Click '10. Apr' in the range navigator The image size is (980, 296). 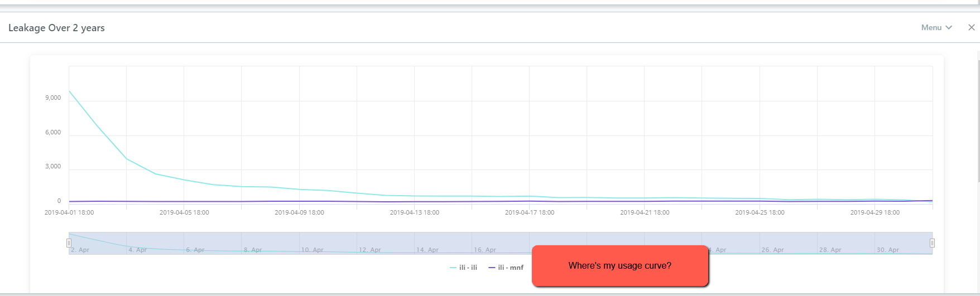tap(312, 250)
